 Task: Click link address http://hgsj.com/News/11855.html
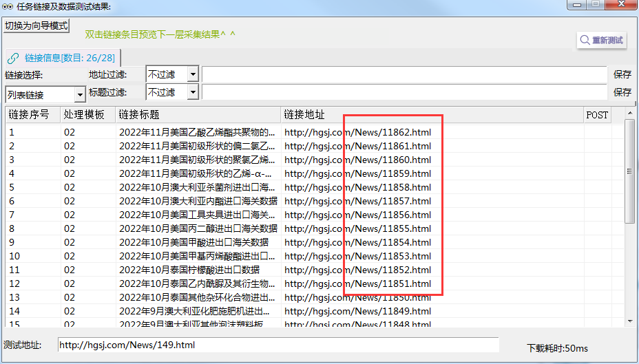[358, 229]
